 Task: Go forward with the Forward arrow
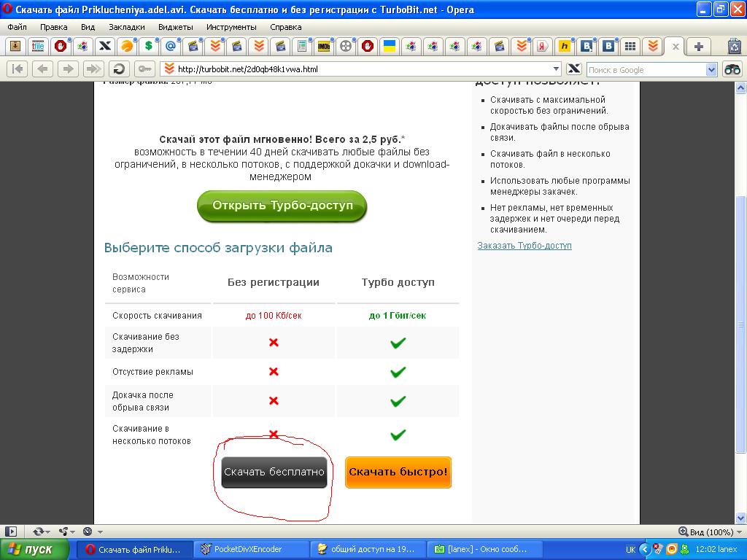pyautogui.click(x=68, y=69)
